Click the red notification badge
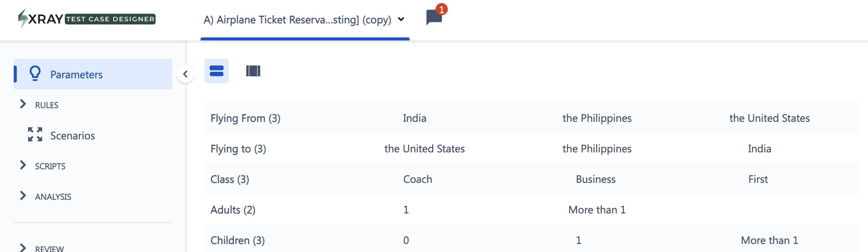 tap(442, 9)
